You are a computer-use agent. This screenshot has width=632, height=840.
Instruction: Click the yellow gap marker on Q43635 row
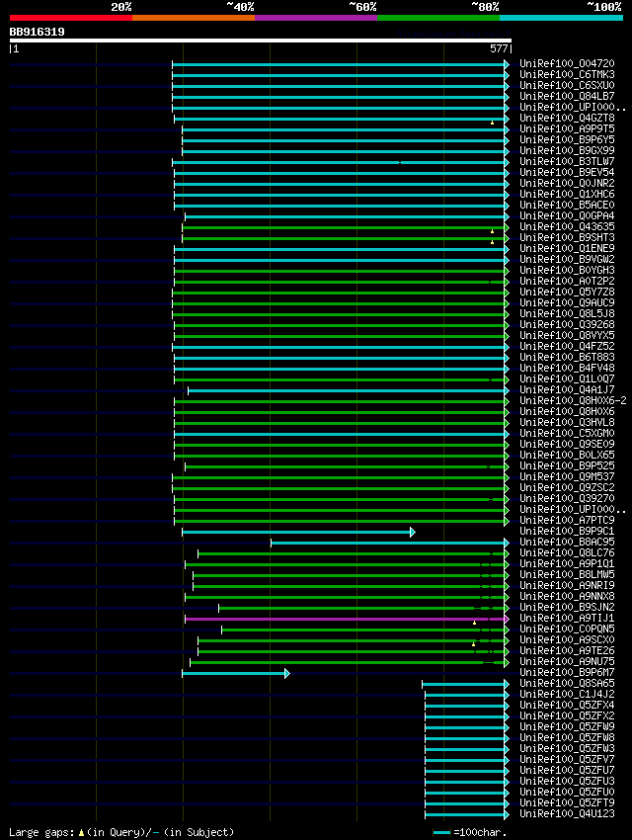tap(492, 231)
